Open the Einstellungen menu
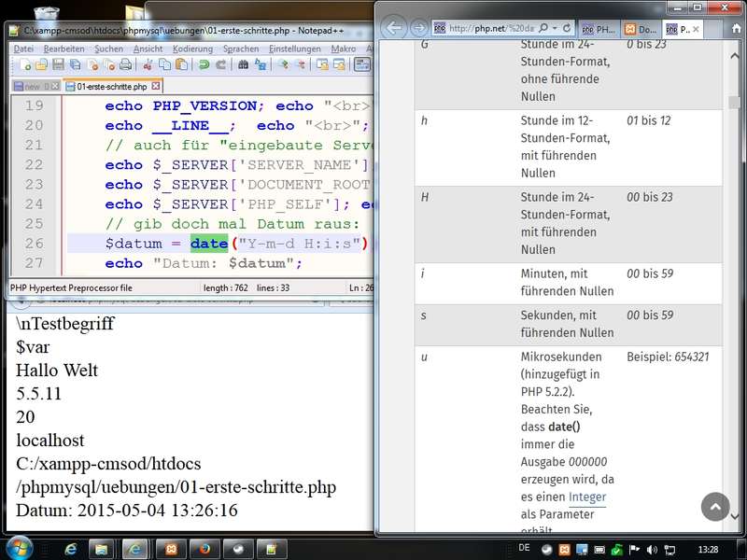The width and height of the screenshot is (747, 560). 294,49
